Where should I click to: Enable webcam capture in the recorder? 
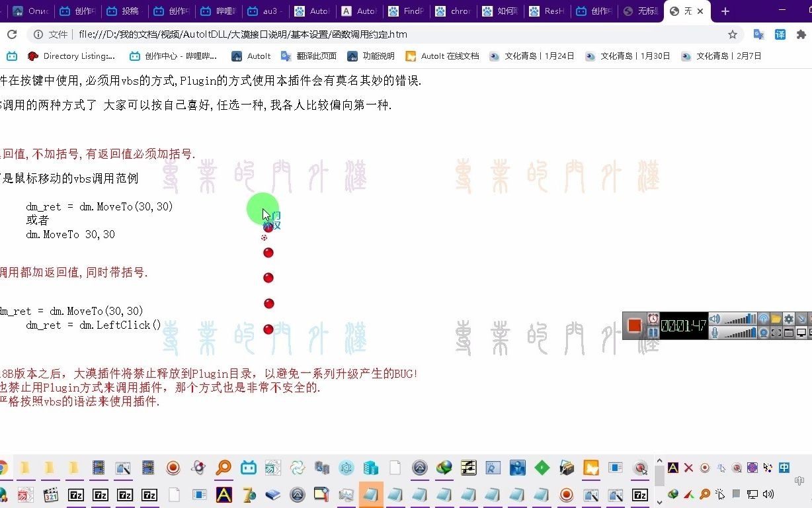(x=762, y=333)
